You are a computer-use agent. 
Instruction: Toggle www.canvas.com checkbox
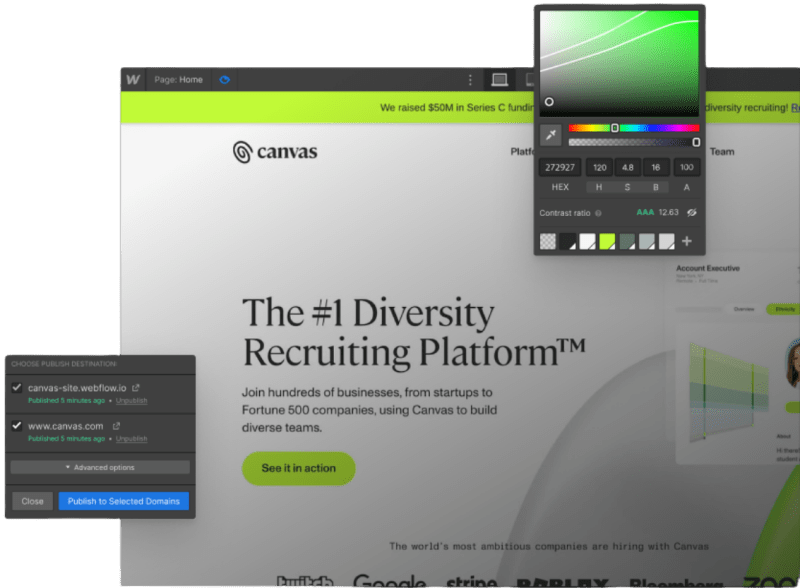(17, 425)
